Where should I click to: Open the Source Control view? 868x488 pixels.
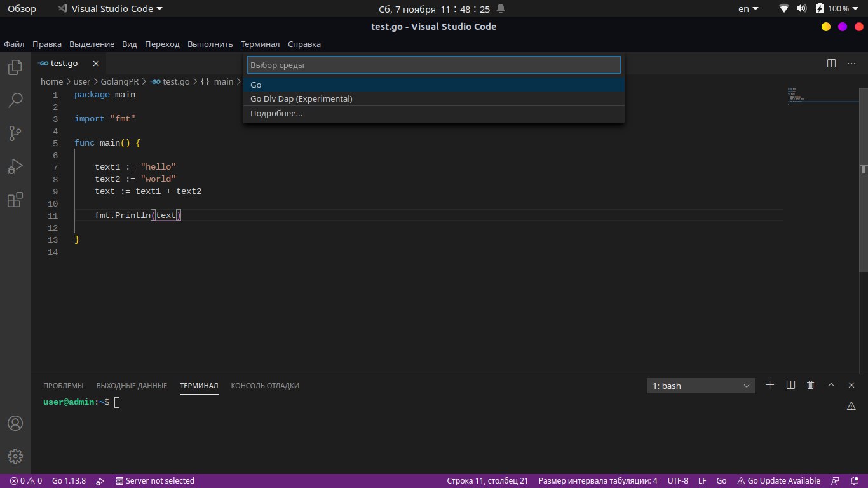tap(15, 133)
